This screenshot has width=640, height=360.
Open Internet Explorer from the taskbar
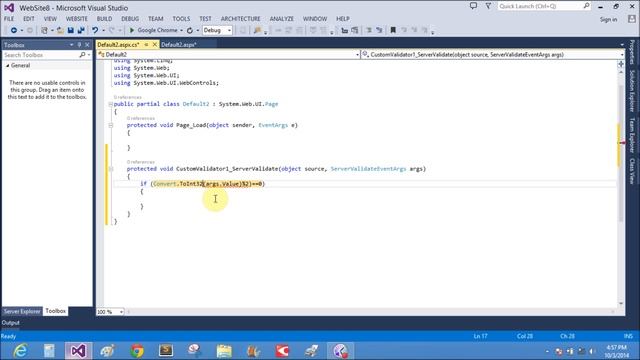click(x=20, y=351)
